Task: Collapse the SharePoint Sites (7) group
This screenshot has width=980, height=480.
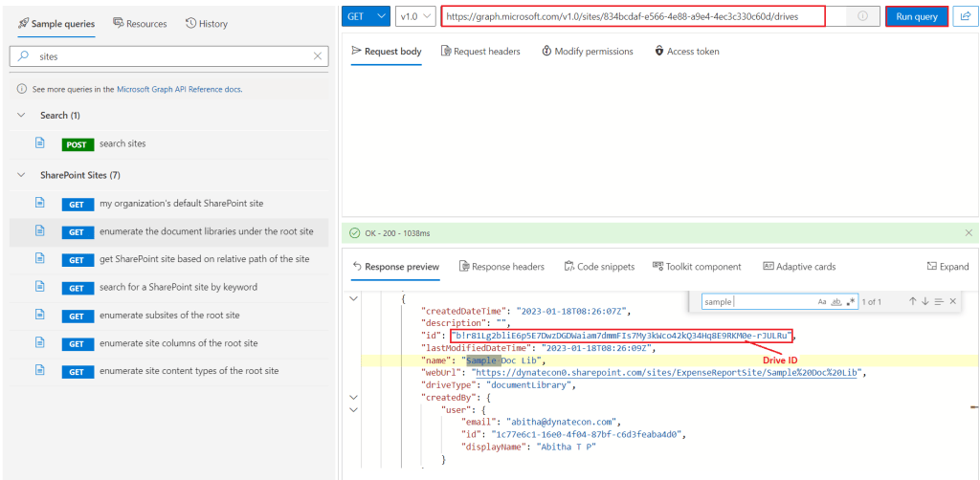Action: [21, 175]
